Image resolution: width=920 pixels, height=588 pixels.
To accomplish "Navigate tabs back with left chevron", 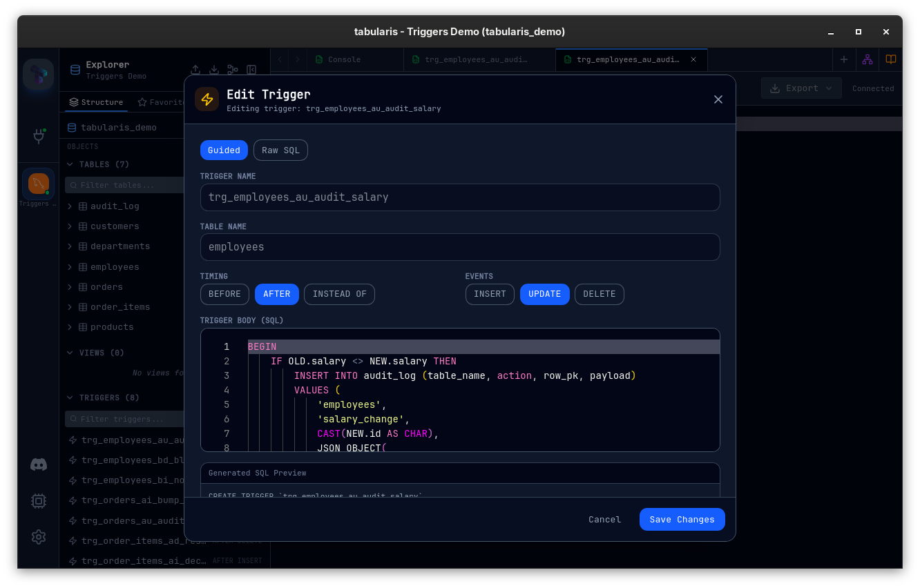I will pyautogui.click(x=280, y=59).
